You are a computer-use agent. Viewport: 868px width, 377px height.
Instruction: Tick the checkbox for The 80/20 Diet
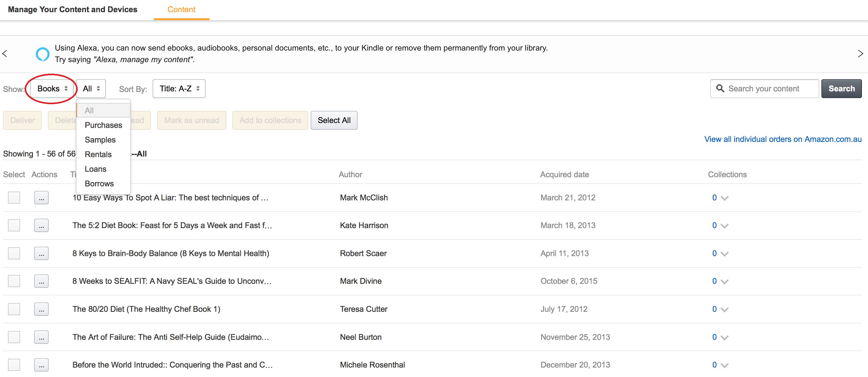14,309
